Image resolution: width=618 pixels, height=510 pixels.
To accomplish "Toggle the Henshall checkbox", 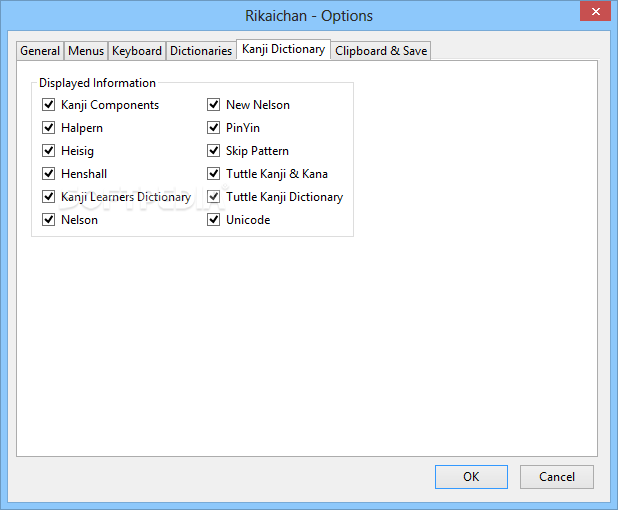I will (48, 173).
